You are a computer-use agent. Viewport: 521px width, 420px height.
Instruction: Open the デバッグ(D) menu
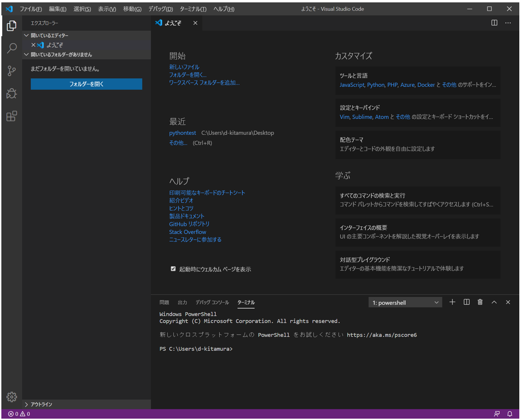click(161, 9)
